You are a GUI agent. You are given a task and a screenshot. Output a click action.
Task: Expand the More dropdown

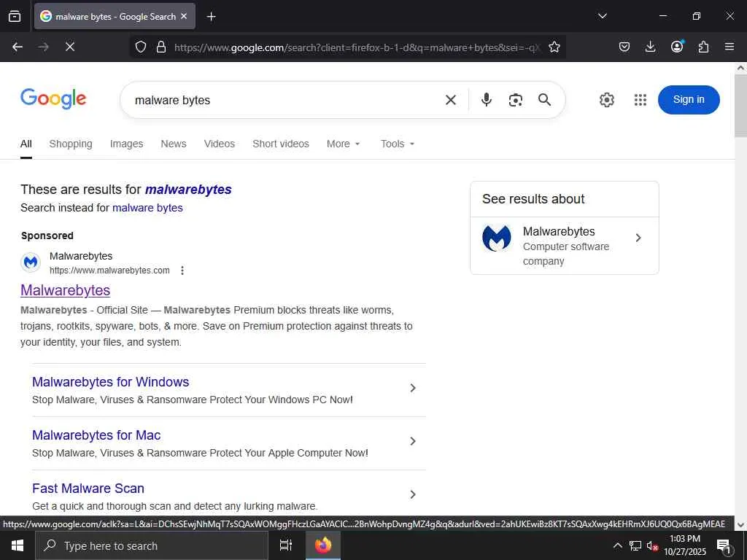tap(343, 144)
